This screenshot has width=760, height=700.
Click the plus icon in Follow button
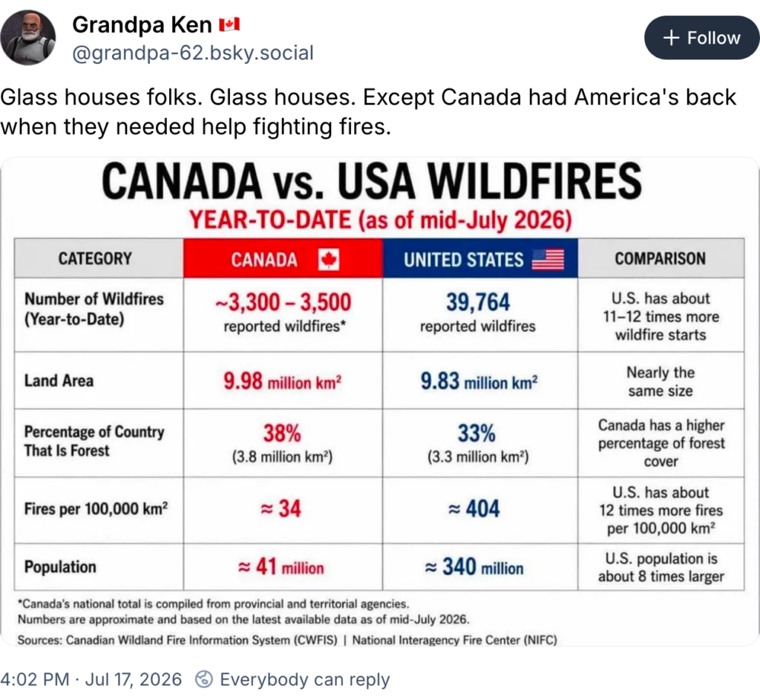[671, 38]
